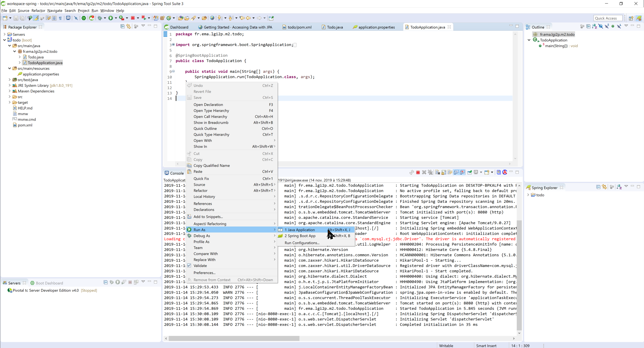This screenshot has height=348, width=644.
Task: Select 2 Spring Boot App from submenu
Action: point(316,236)
